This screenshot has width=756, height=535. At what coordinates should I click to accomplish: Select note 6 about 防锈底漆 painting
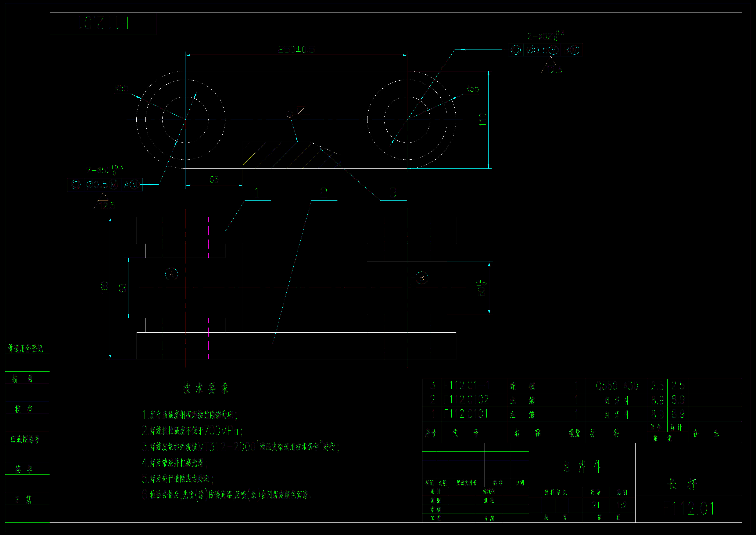pyautogui.click(x=227, y=495)
